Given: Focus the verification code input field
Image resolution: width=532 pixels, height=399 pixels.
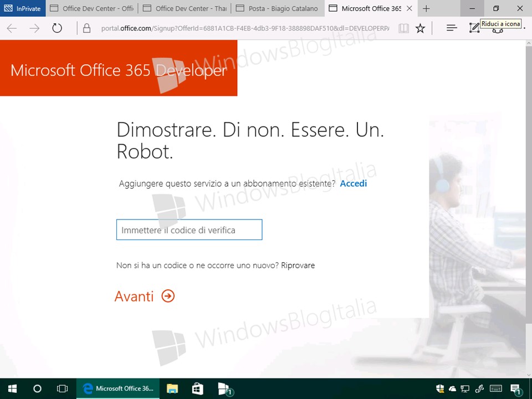Looking at the screenshot, I should pyautogui.click(x=190, y=229).
